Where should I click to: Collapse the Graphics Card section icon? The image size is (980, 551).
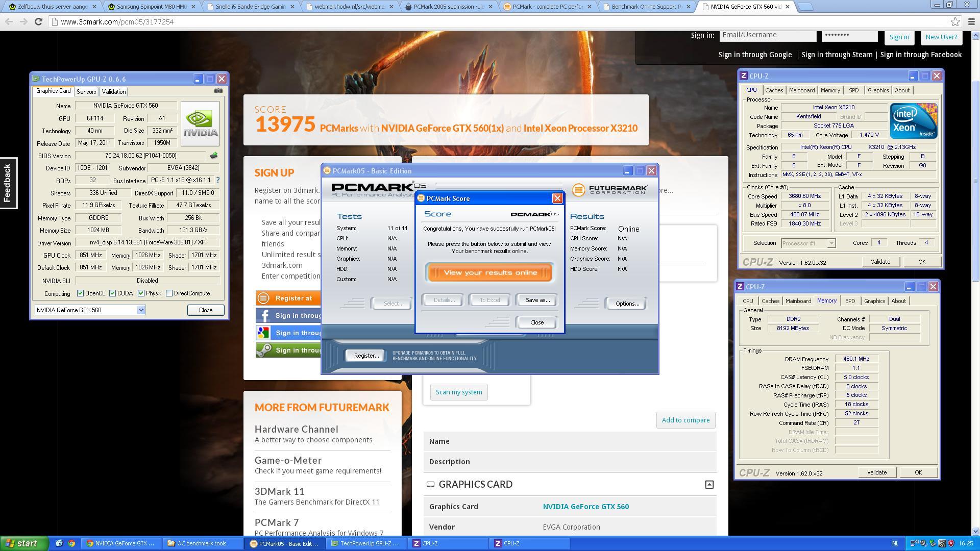coord(709,485)
